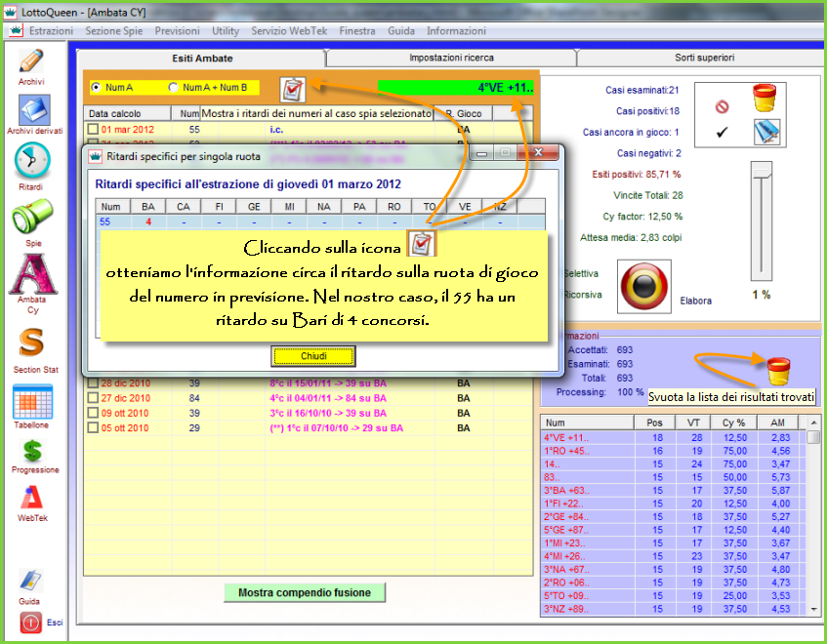
Task: Click the BA header in ritardi dialog
Action: pyautogui.click(x=148, y=207)
